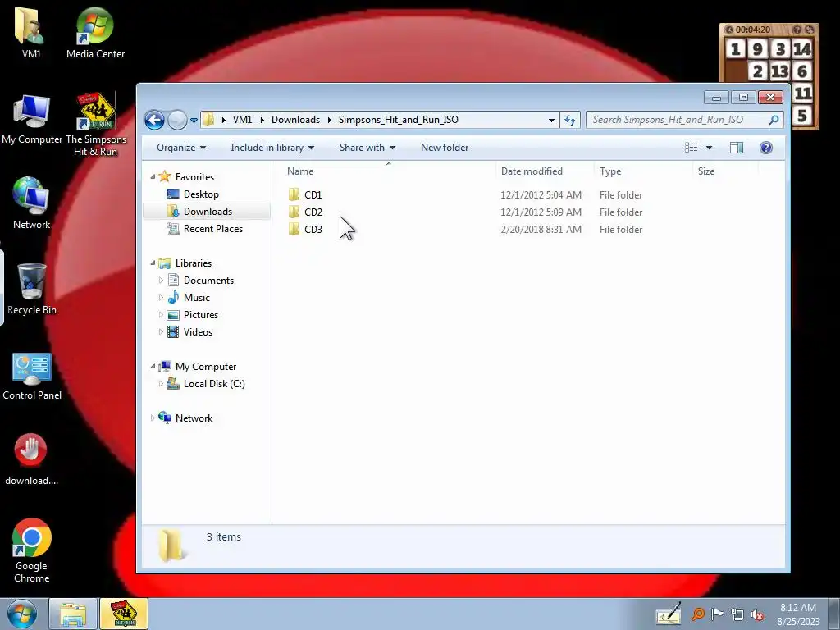Sort by the Date modified column

coord(545,171)
